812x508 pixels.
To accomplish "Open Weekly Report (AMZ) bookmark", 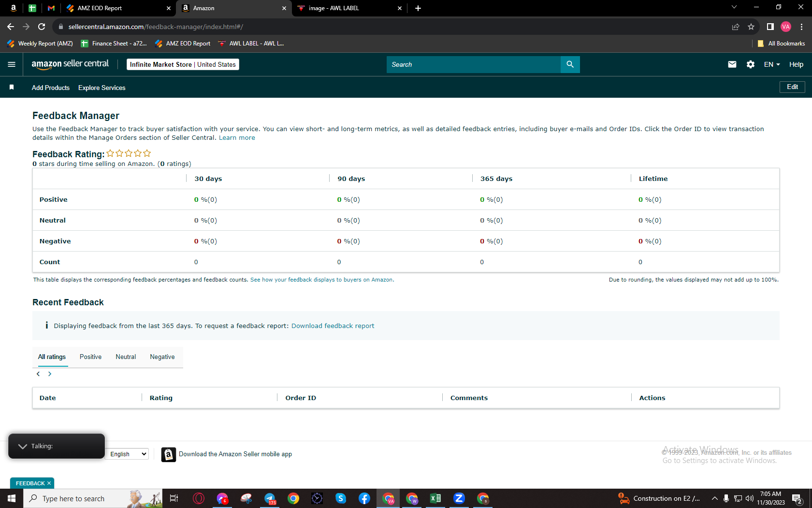I will (40, 44).
